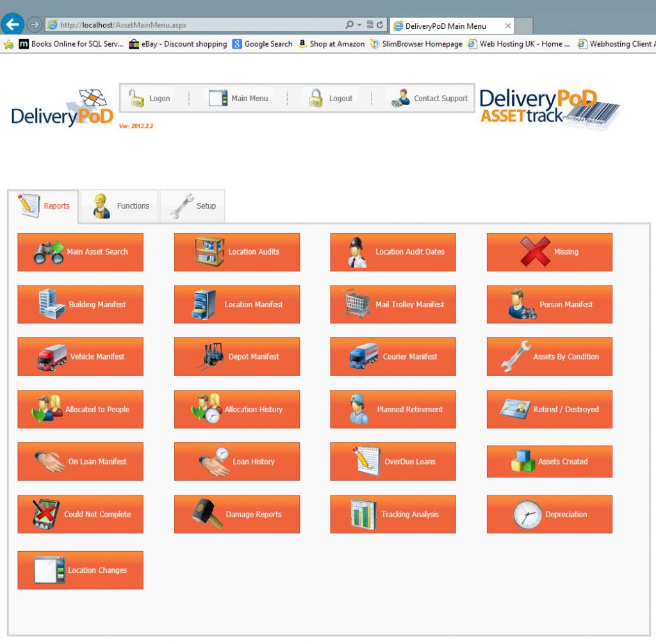Select the Reports tab
The image size is (656, 644).
(44, 206)
